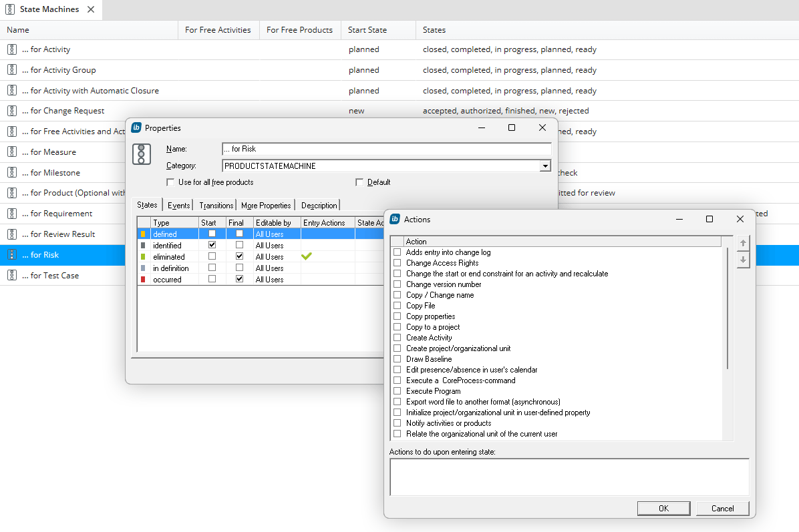Enable the 'Copy File' action
This screenshot has width=799, height=532.
point(397,305)
